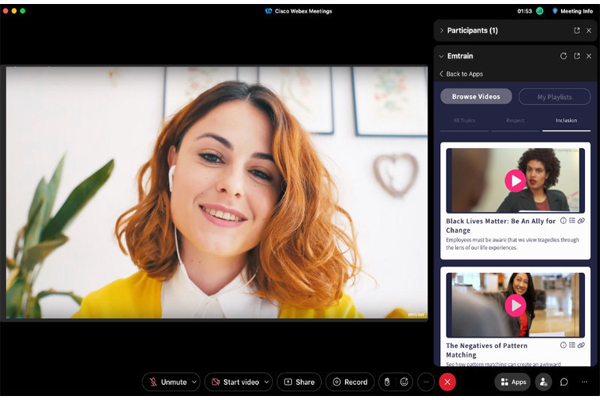Screen dimensions: 600x400
Task: Switch to the Respect tab
Action: coord(515,121)
